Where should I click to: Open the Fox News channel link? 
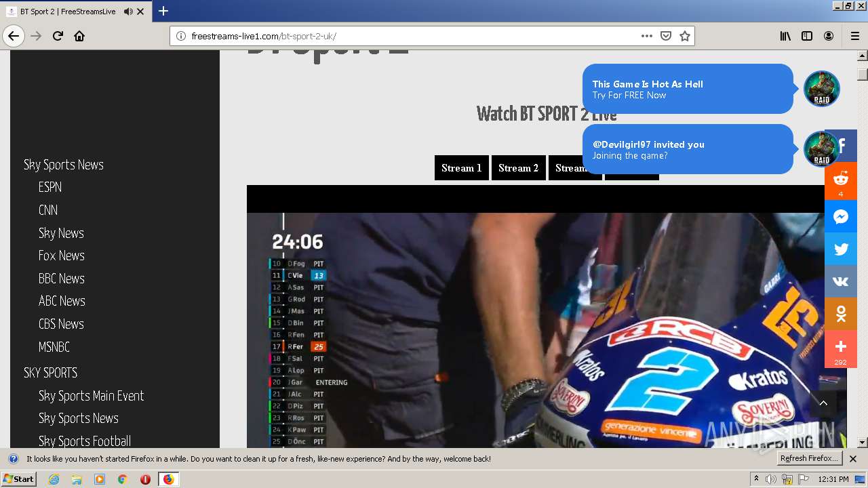[x=62, y=256]
